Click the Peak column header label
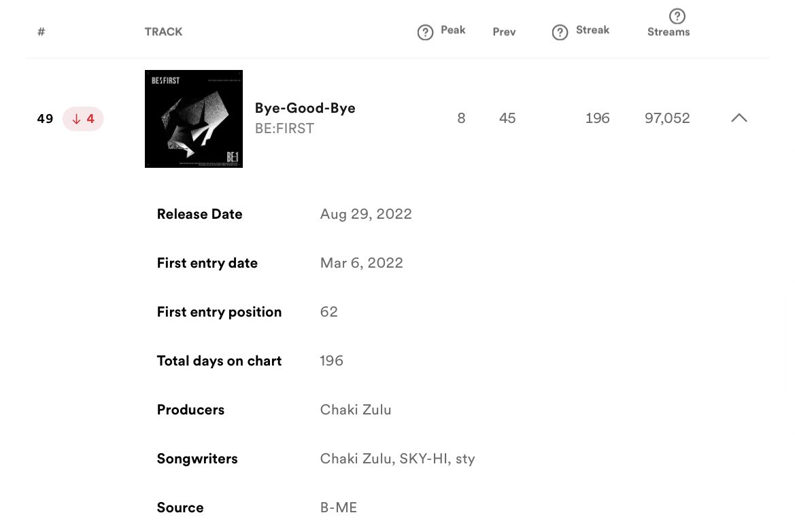795x532 pixels. tap(453, 30)
